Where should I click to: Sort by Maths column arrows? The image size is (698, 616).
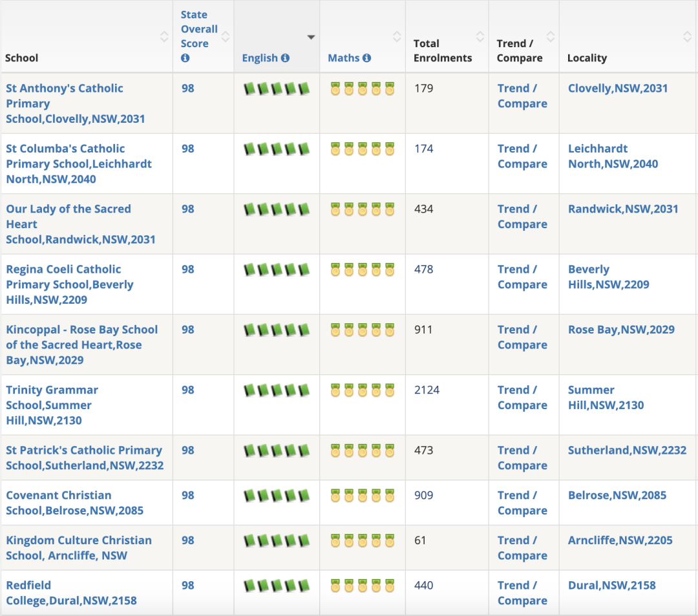397,36
